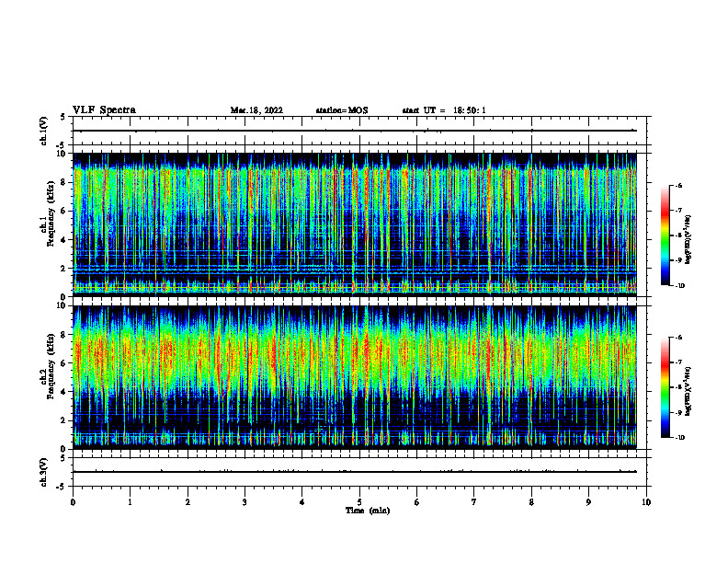
Task: Click the "-6" label on ch.1 color bar
Action: tap(678, 186)
